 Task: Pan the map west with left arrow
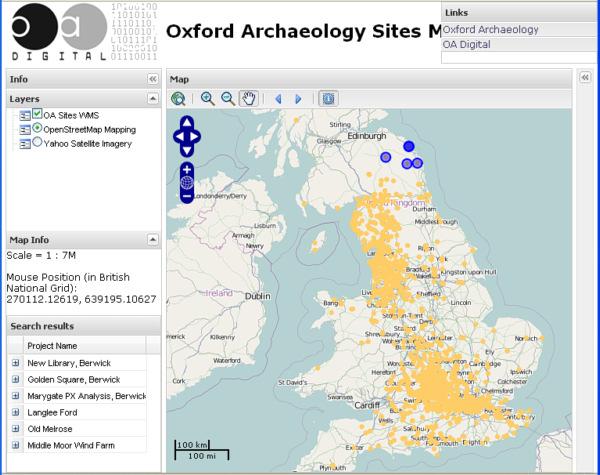tap(179, 137)
